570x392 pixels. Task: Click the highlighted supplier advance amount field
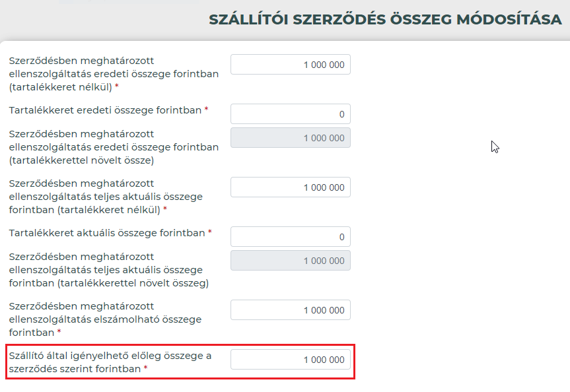pos(291,360)
